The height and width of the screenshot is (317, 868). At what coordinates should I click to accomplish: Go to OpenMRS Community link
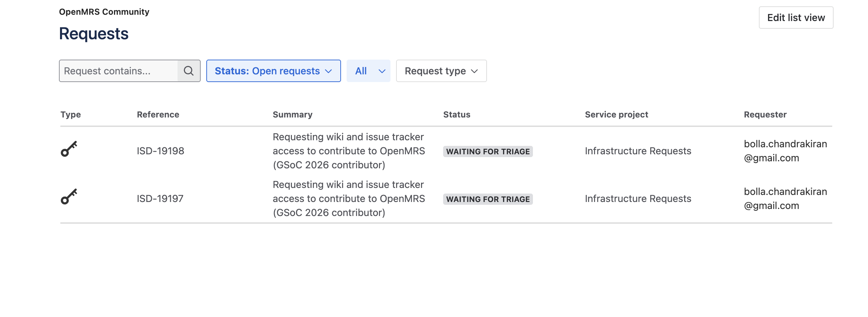click(x=104, y=12)
